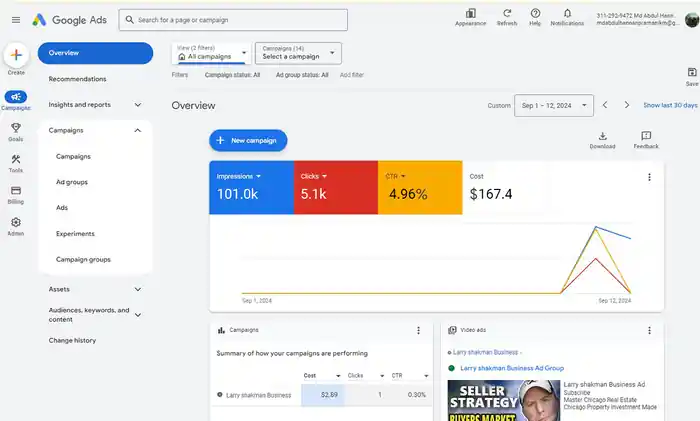This screenshot has width=700, height=421.
Task: Expand Insights and reports section
Action: pyautogui.click(x=138, y=105)
